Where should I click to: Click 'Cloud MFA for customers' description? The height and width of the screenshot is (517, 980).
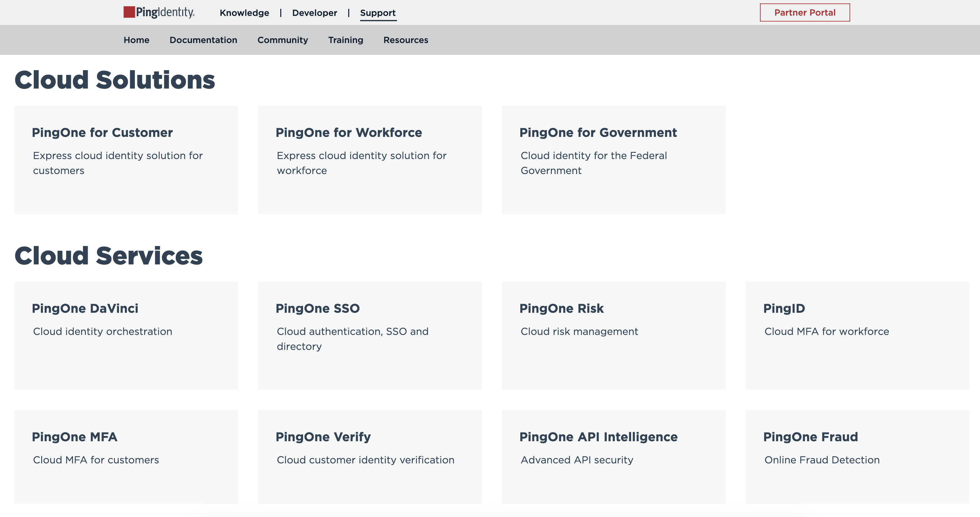pyautogui.click(x=96, y=460)
